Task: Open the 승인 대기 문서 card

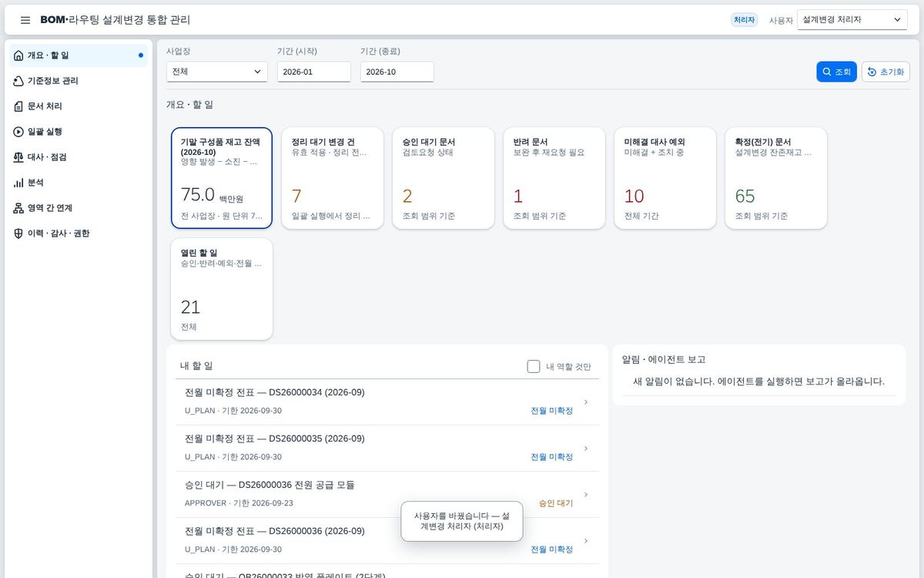Action: click(x=444, y=178)
